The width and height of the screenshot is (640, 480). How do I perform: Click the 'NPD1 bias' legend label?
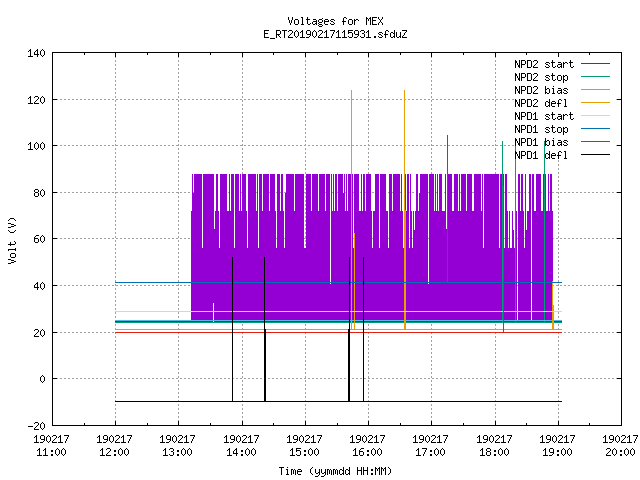click(541, 142)
